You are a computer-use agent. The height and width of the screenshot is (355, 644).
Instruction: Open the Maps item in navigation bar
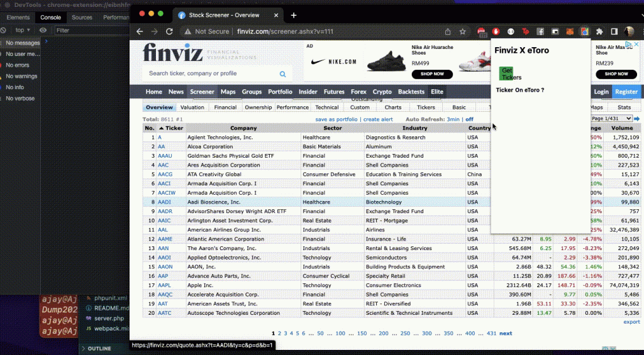[x=228, y=92]
